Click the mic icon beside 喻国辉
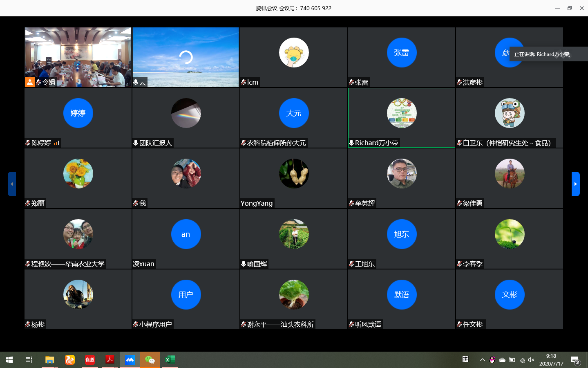Viewport: 588px width, 368px height. [244, 264]
